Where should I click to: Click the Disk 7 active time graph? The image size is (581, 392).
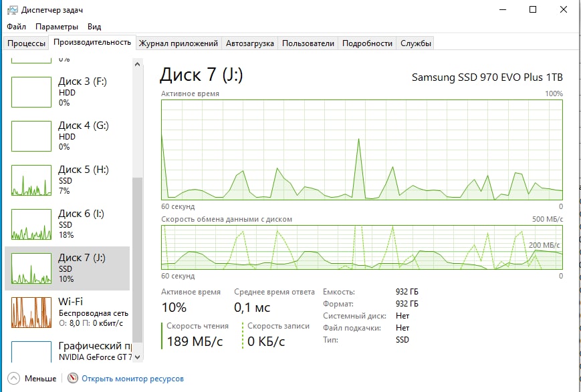tap(362, 149)
